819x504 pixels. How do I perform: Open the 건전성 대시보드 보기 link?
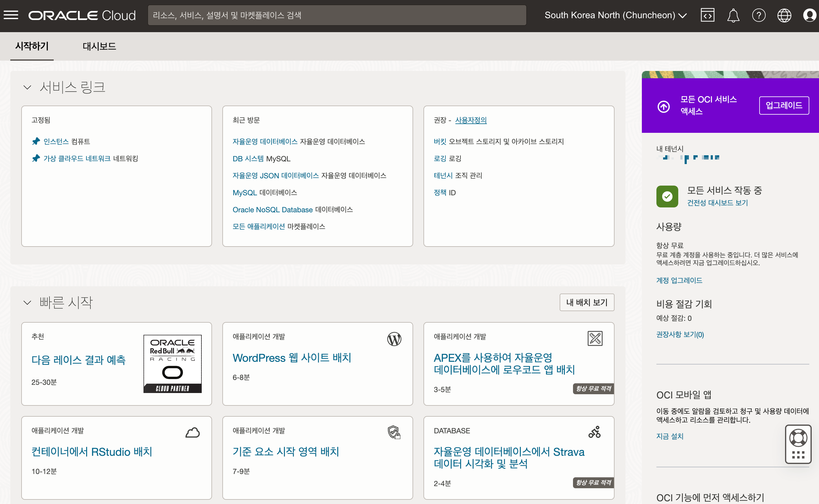[717, 203]
